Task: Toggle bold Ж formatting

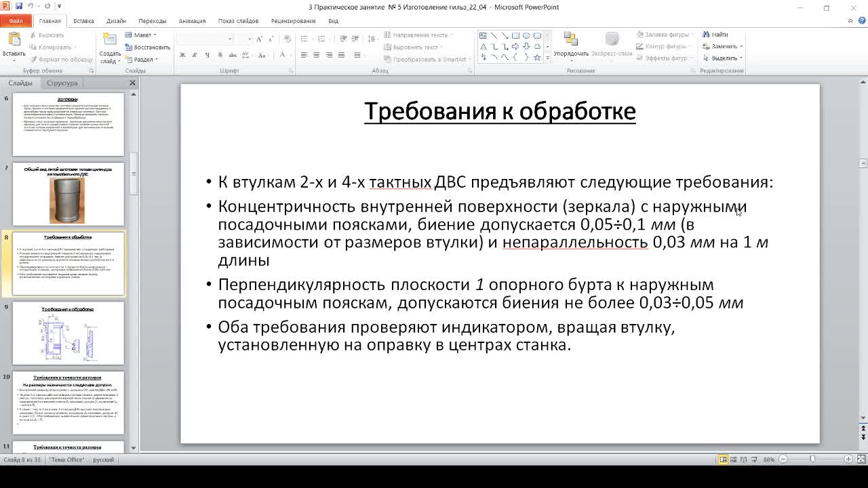Action: coord(182,55)
